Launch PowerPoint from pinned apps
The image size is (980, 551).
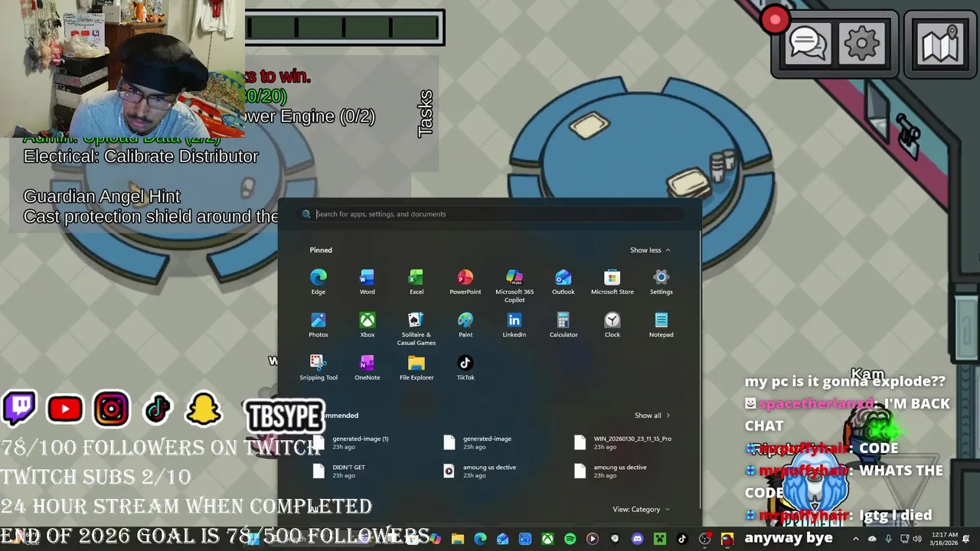(465, 282)
